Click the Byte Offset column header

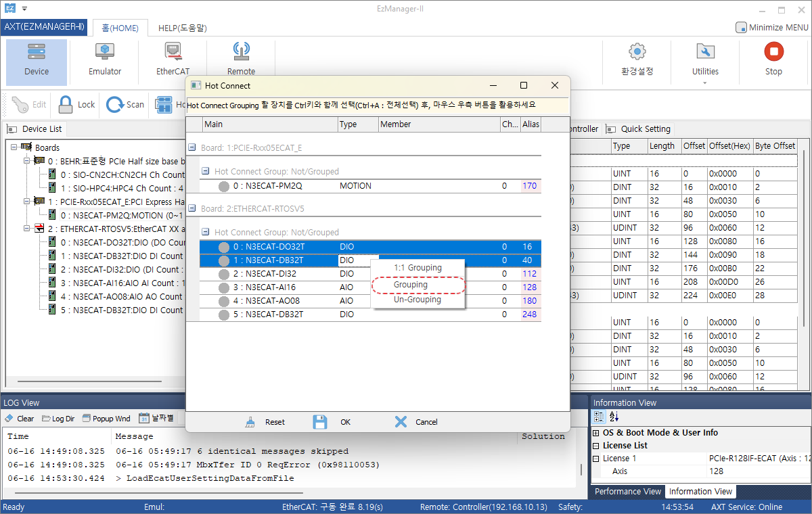tap(775, 146)
